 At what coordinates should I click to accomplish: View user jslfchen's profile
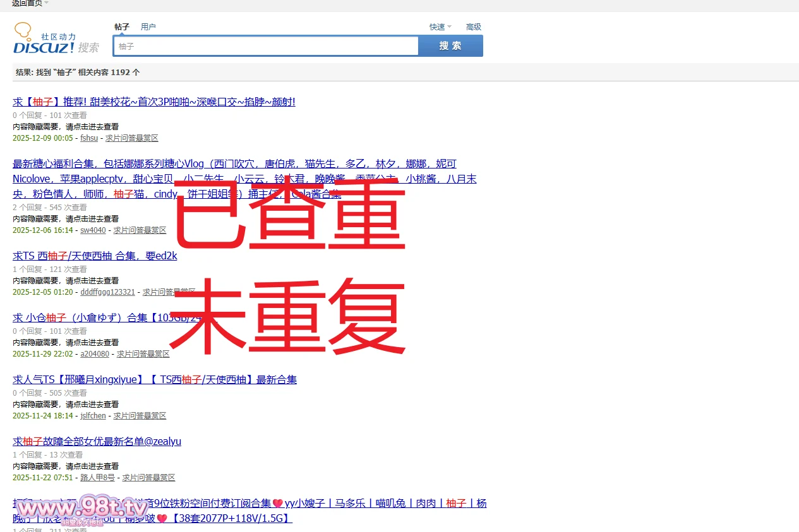tap(93, 416)
